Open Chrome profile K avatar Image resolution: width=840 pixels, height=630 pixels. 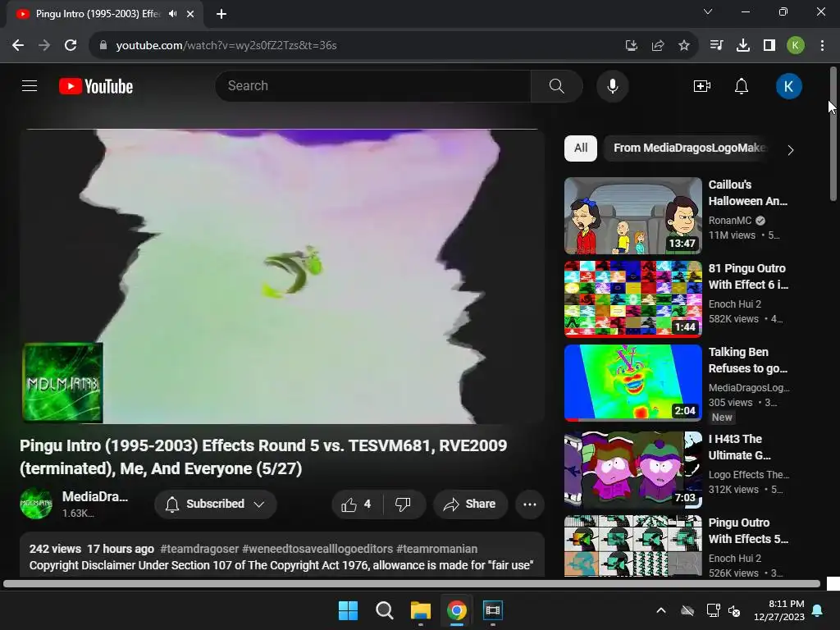pyautogui.click(x=796, y=46)
